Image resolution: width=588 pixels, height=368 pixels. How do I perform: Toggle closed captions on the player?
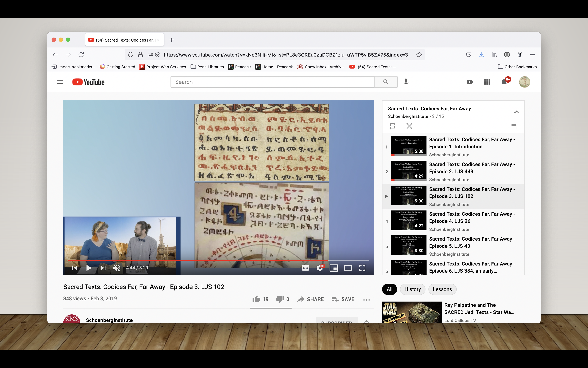(305, 268)
